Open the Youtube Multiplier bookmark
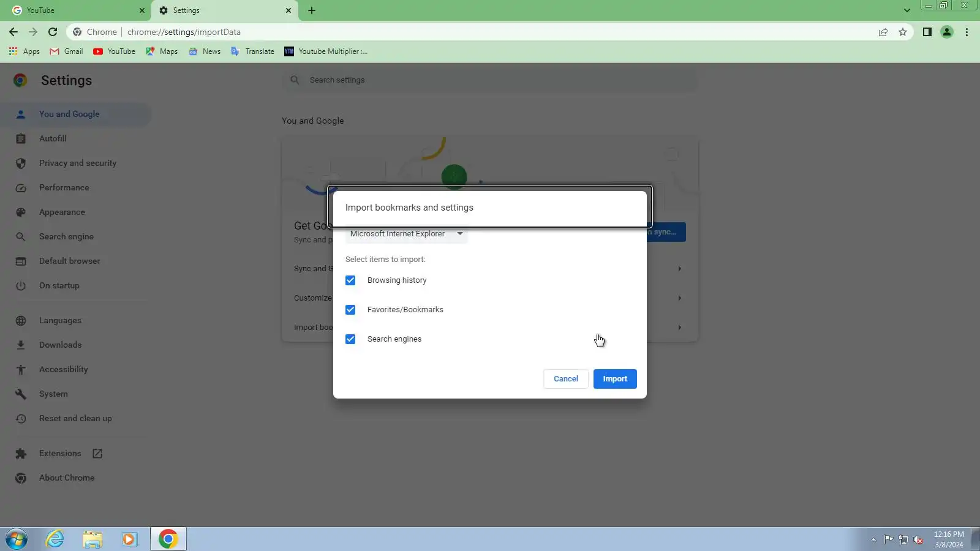Screen dimensions: 980x551 tap(326, 51)
